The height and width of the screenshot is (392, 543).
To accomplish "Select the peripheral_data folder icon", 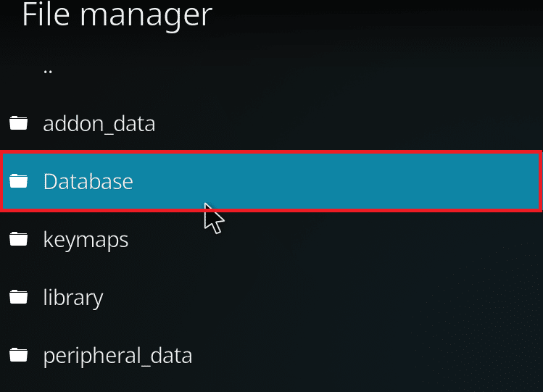I will tap(19, 355).
